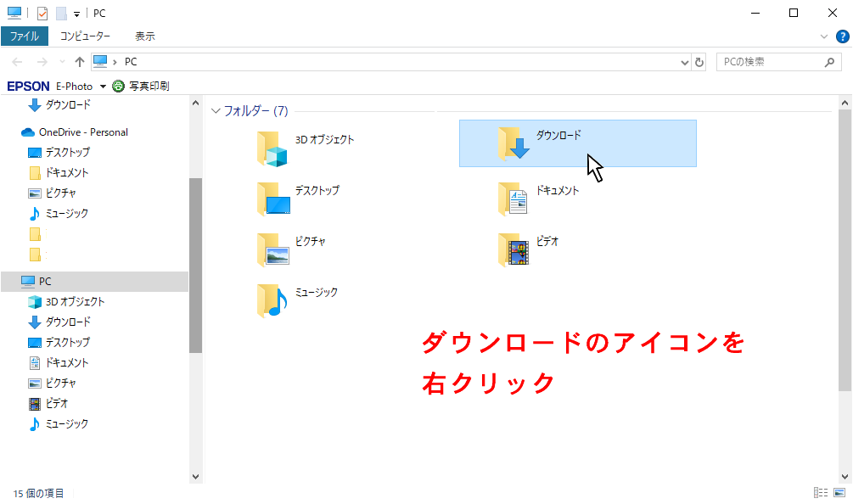Select ピクチャ under OneDrive in sidebar
The image size is (853, 504).
click(52, 193)
